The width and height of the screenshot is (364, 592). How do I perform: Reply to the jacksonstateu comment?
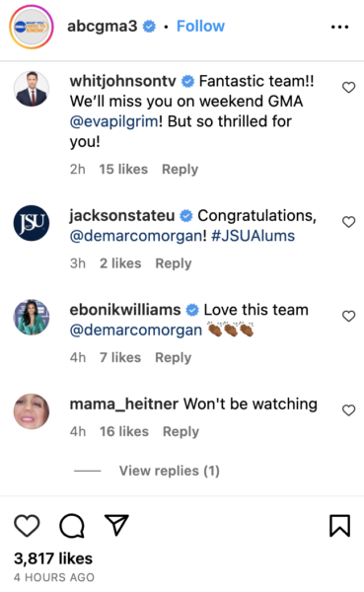174,263
